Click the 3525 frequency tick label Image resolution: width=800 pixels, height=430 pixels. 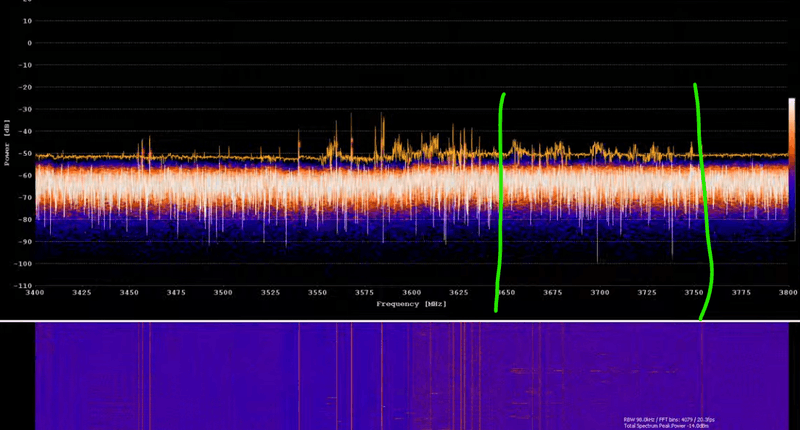270,292
